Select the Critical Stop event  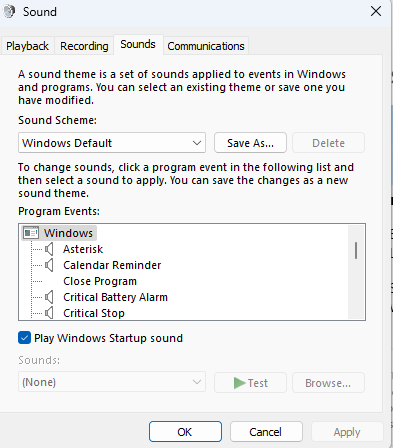pos(94,313)
